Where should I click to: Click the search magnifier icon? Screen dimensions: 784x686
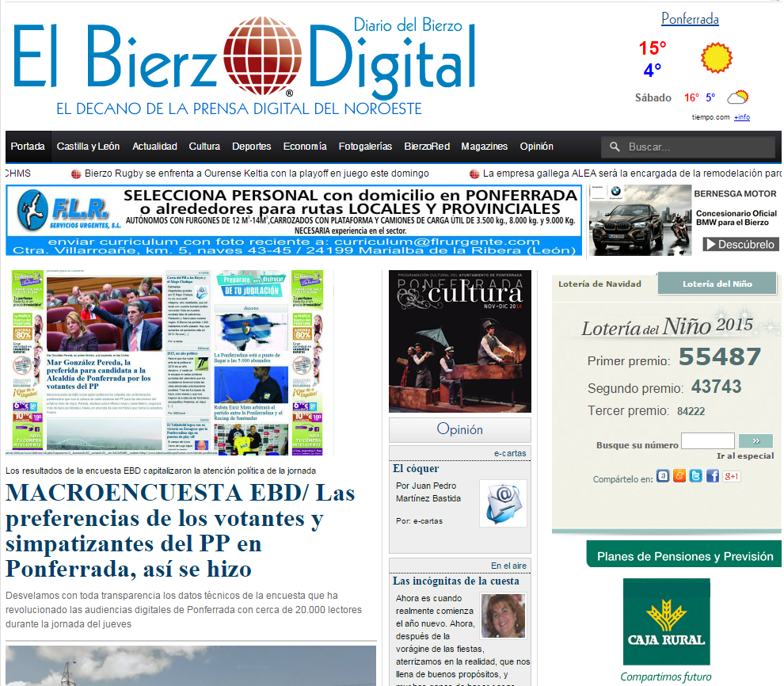615,147
